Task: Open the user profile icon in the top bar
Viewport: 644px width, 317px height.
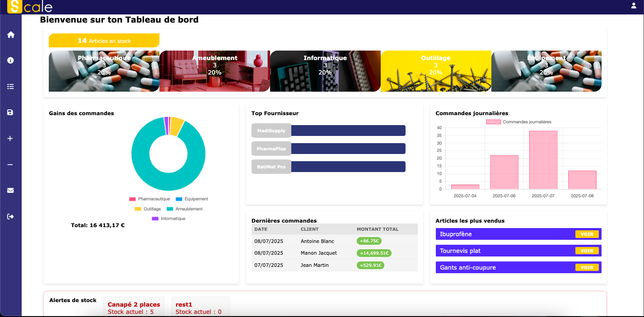Action: click(x=633, y=6)
